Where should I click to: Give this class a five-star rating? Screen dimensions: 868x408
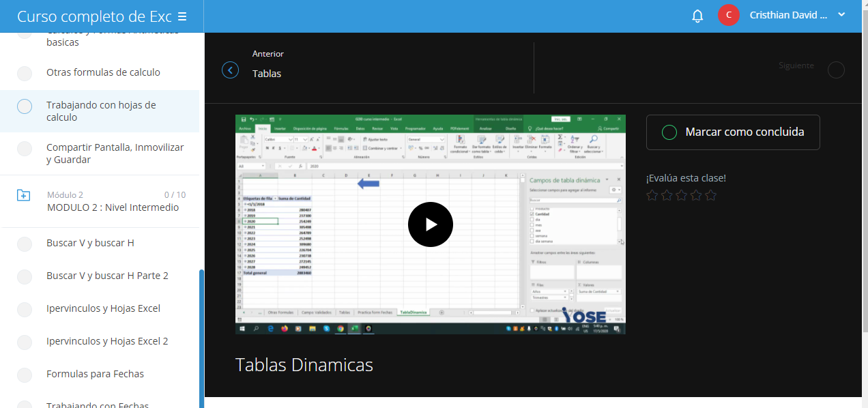point(710,196)
